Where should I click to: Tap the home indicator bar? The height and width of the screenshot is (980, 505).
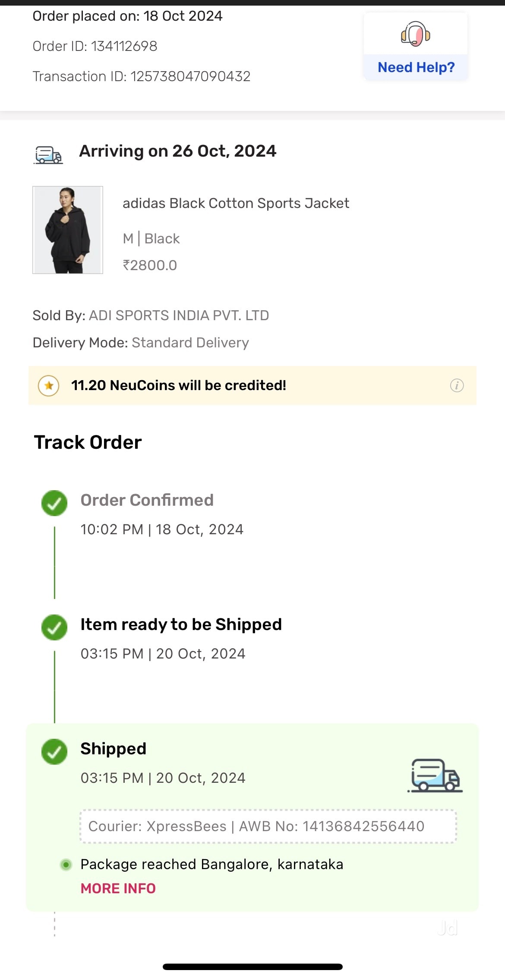(252, 967)
